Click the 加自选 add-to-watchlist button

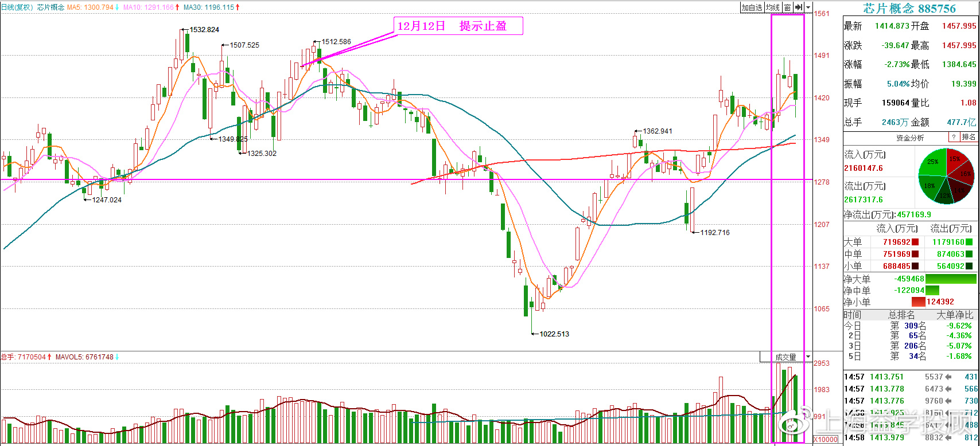point(751,7)
